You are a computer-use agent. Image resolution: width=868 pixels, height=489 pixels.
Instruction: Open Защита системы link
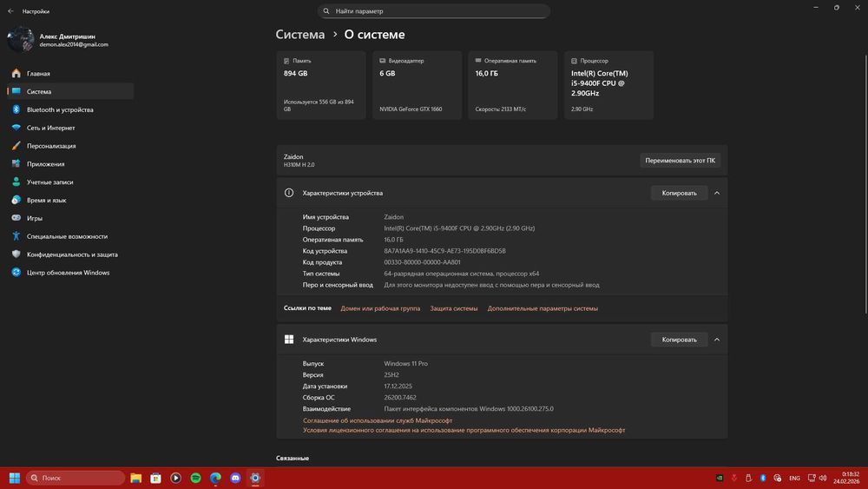coord(453,308)
